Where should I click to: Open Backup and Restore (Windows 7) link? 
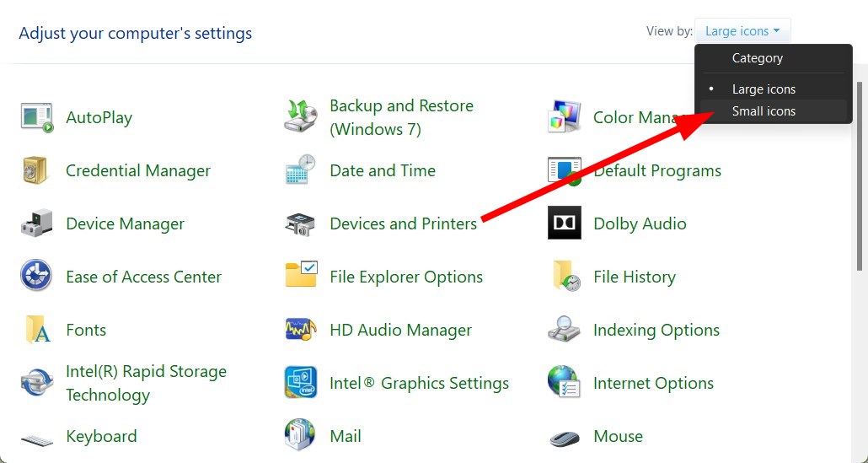pyautogui.click(x=401, y=117)
